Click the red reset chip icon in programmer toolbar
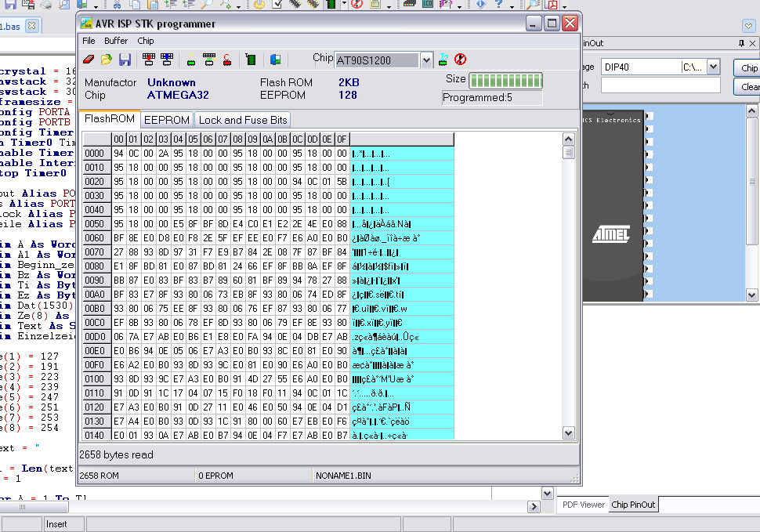This screenshot has height=532, width=760. [x=461, y=60]
